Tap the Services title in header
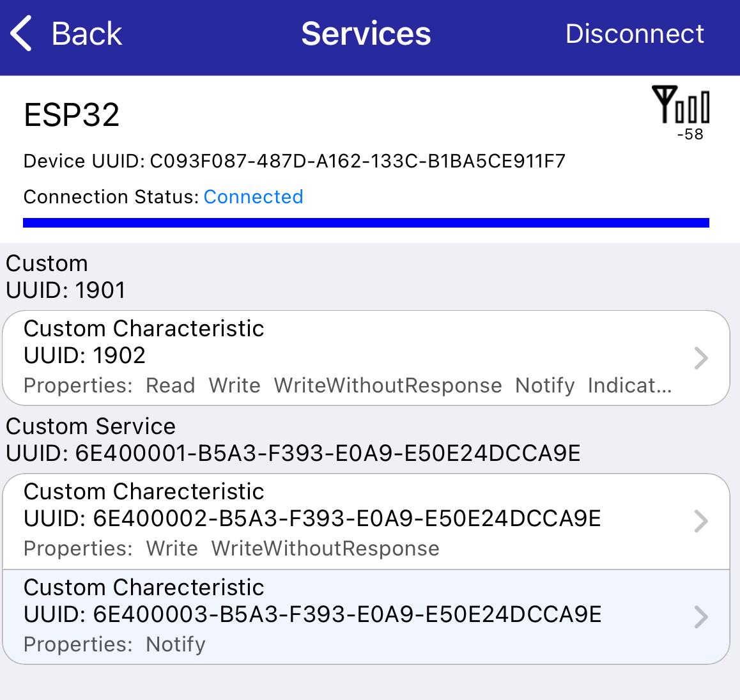Screen dimensions: 740x700 366,33
